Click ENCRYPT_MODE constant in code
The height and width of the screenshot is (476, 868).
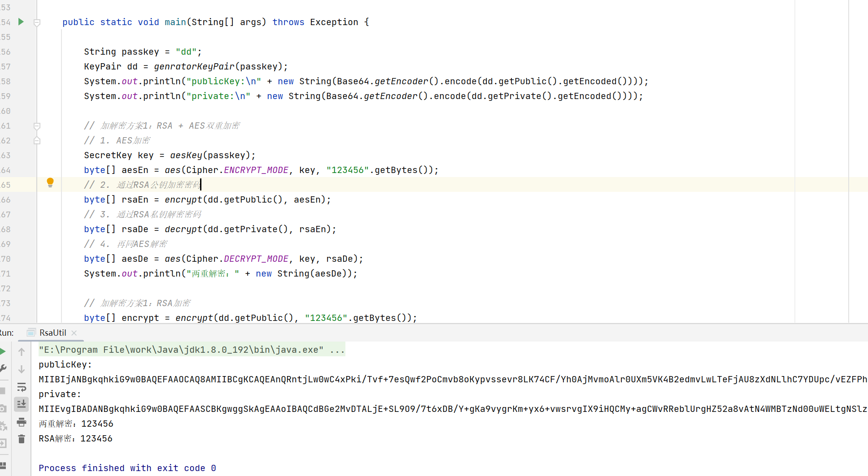(256, 170)
